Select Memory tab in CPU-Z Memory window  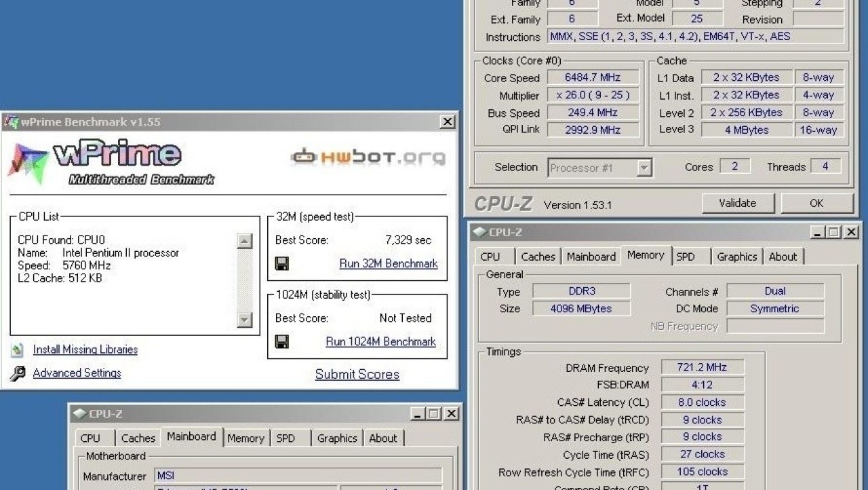point(646,255)
